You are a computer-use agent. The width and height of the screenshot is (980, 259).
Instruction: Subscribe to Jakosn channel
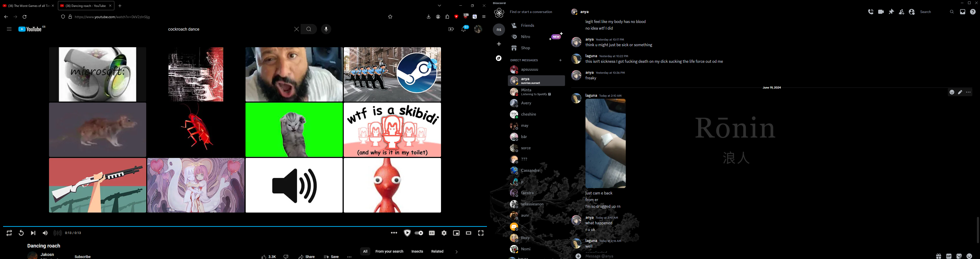(82, 257)
